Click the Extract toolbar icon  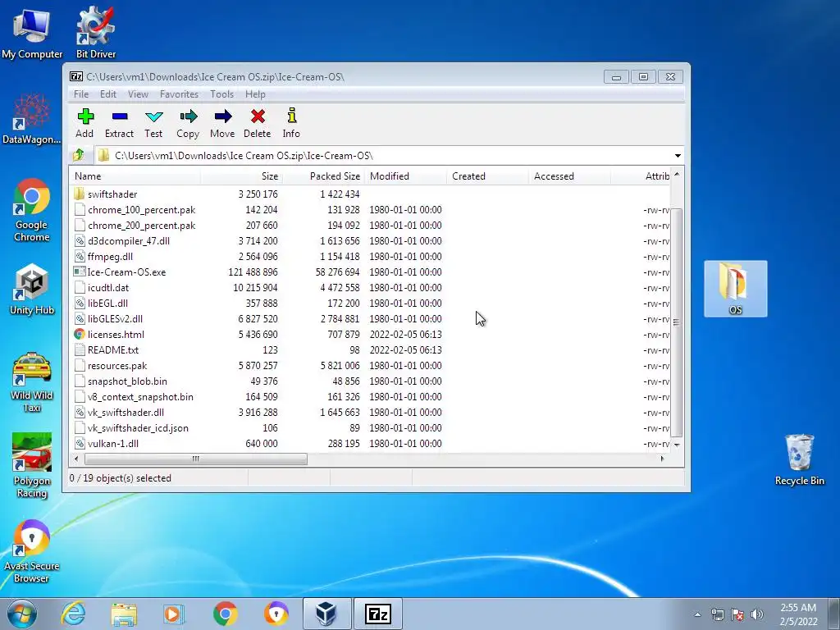(119, 123)
